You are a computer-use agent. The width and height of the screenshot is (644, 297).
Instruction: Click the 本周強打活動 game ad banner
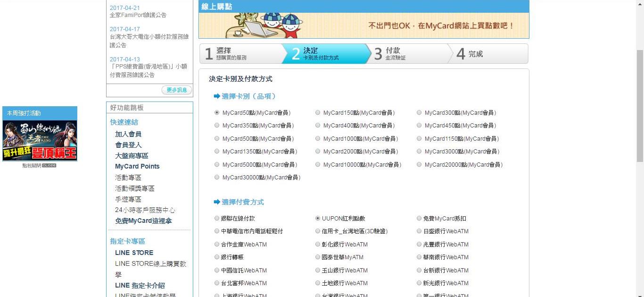coord(40,141)
